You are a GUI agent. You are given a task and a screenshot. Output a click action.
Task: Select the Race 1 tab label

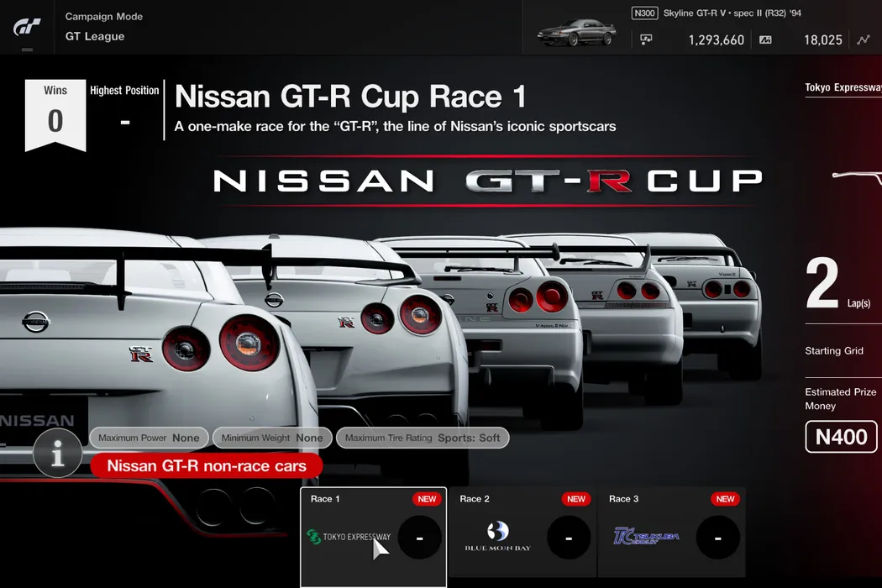point(325,499)
